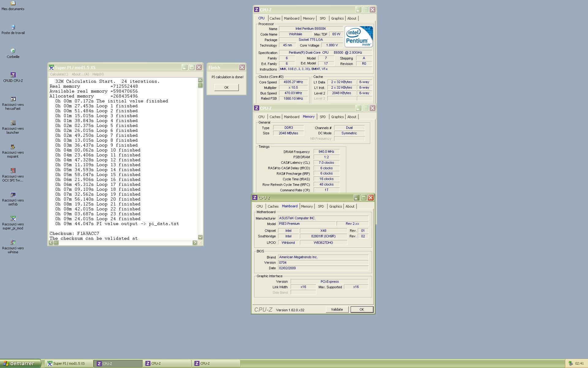Click the Core Speed 4935.27 MHz field

[293, 82]
